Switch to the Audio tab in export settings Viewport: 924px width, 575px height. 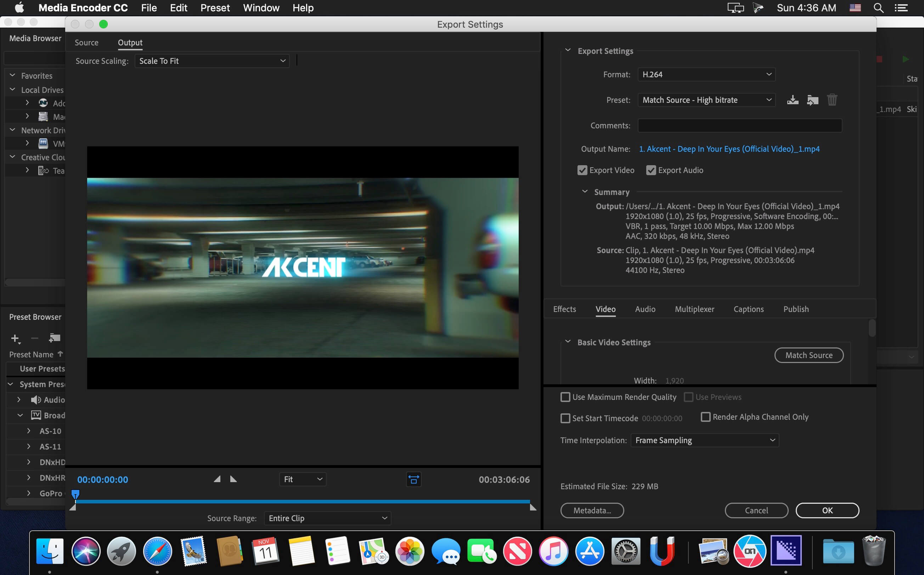pos(645,309)
